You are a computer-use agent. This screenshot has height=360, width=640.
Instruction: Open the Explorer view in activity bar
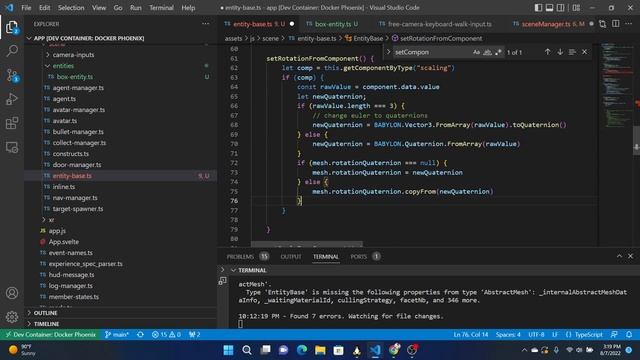click(12, 27)
